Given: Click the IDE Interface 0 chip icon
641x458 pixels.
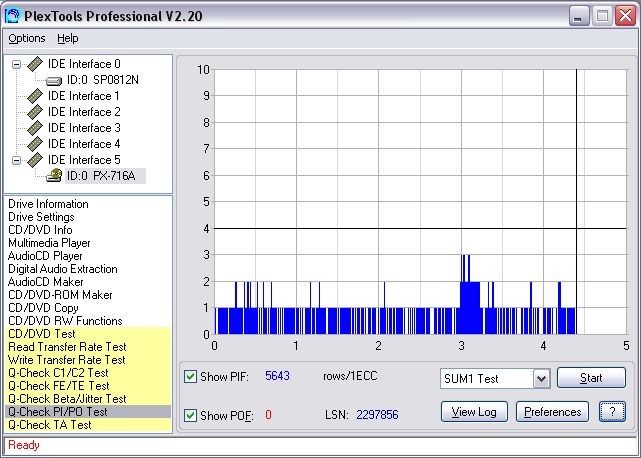Looking at the screenshot, I should pyautogui.click(x=35, y=64).
